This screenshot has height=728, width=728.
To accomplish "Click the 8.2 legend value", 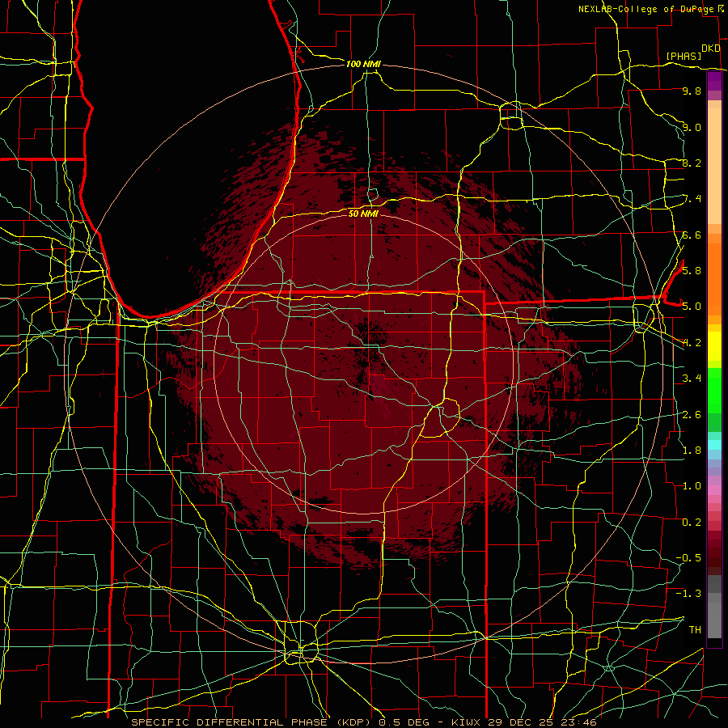I will pyautogui.click(x=692, y=163).
